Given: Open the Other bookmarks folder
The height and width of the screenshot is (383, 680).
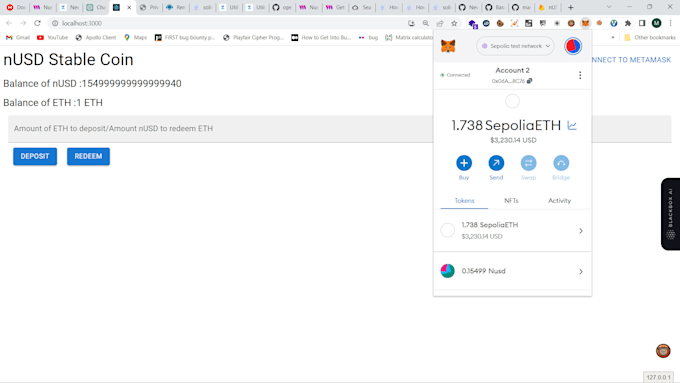Looking at the screenshot, I should [x=649, y=38].
